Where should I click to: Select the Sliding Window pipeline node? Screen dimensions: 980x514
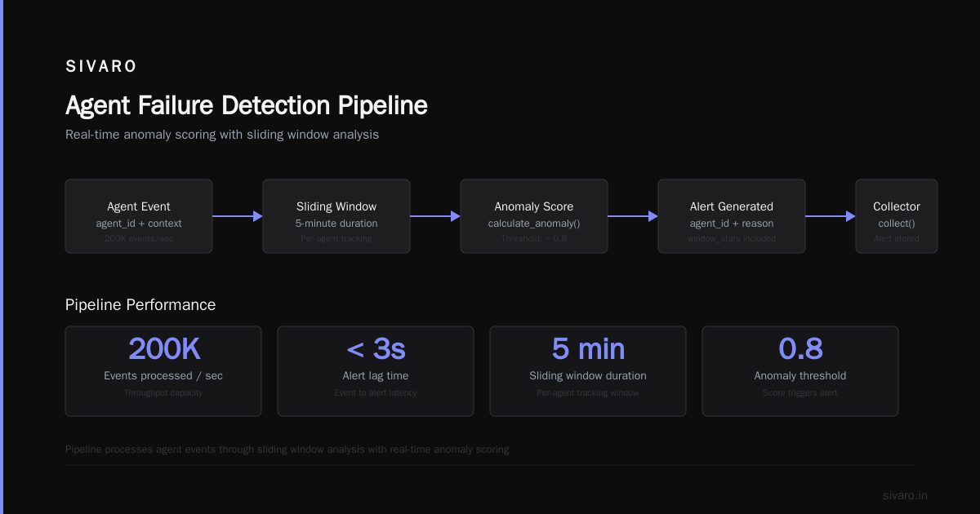click(x=336, y=216)
